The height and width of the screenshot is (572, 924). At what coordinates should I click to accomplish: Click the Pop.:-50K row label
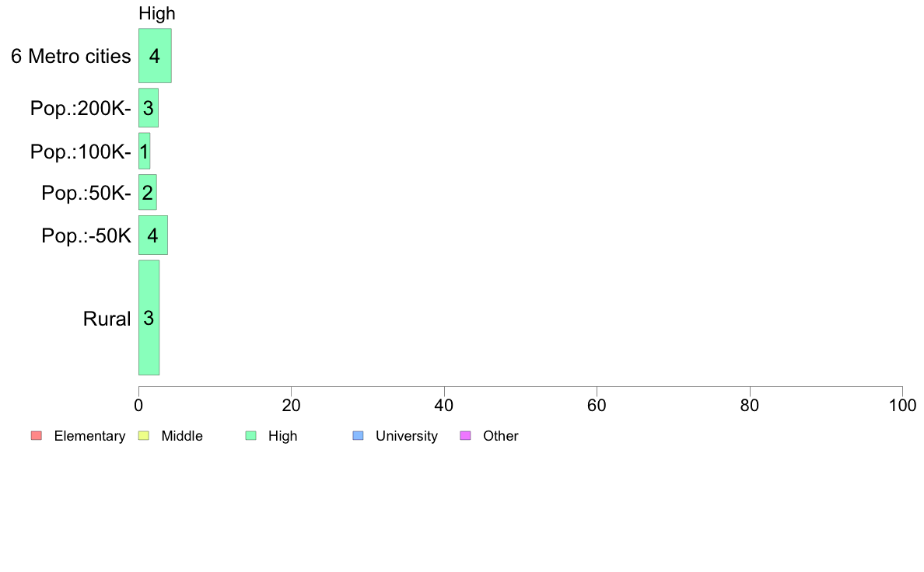(x=86, y=235)
